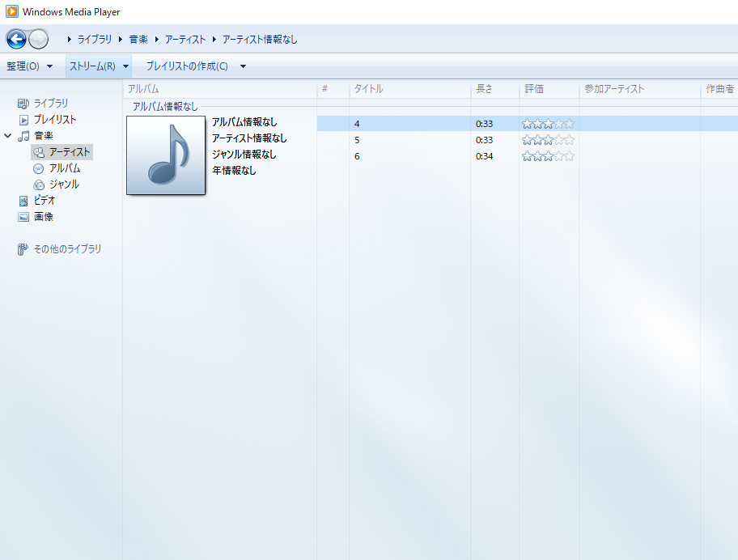
Task: Open arrow next to プレイリストの作成(C)
Action: click(x=243, y=66)
